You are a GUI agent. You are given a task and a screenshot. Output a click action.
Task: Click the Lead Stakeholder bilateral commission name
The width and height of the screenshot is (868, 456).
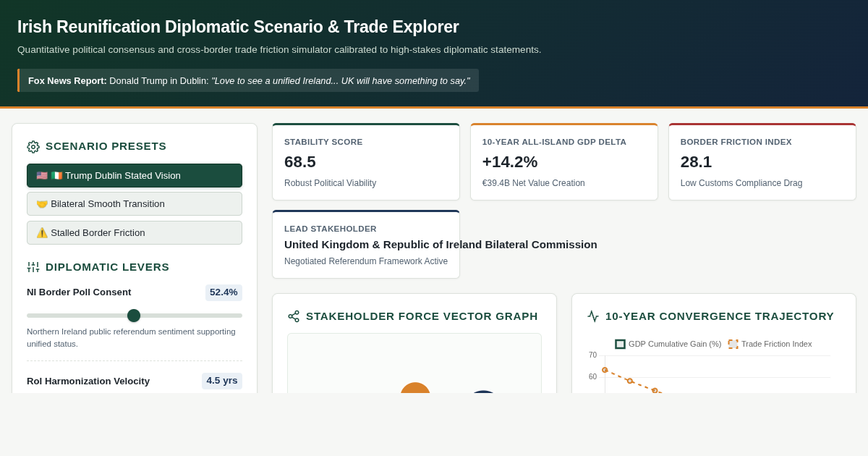[441, 245]
